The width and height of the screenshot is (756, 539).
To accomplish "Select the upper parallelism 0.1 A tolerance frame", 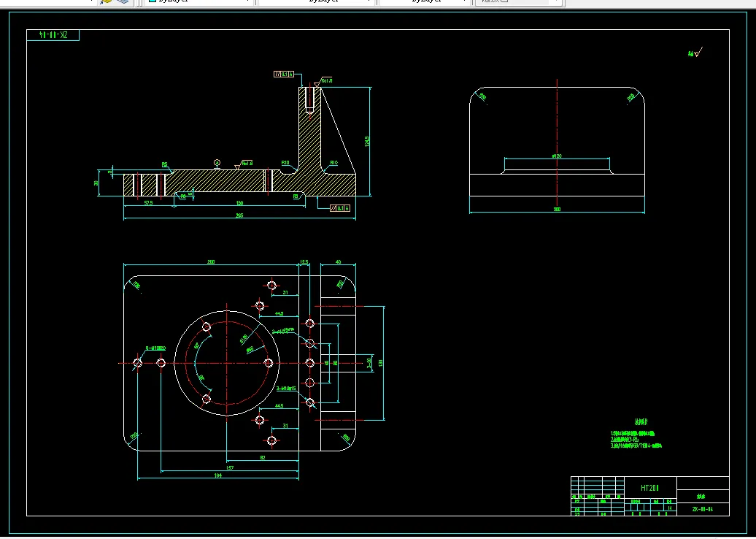I will (284, 74).
